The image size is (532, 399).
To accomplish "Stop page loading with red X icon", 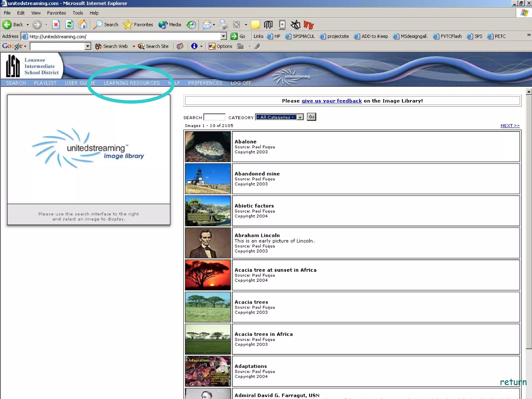I will pos(56,25).
